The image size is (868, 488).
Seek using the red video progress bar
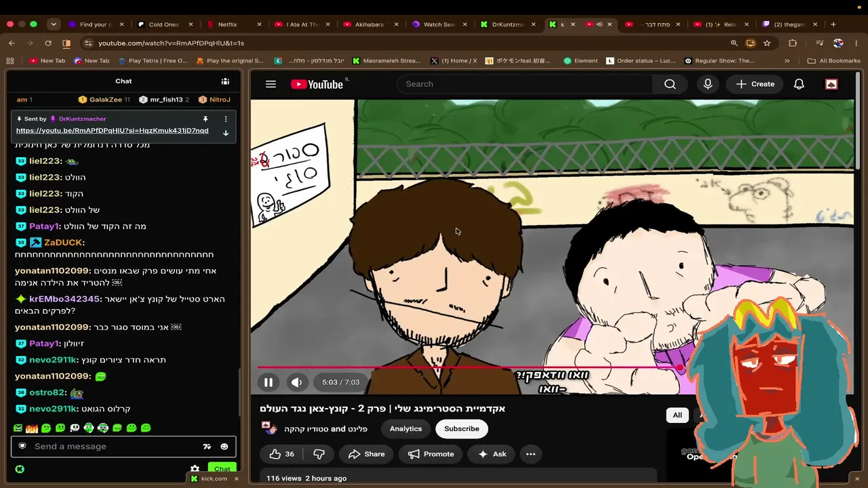tap(468, 367)
